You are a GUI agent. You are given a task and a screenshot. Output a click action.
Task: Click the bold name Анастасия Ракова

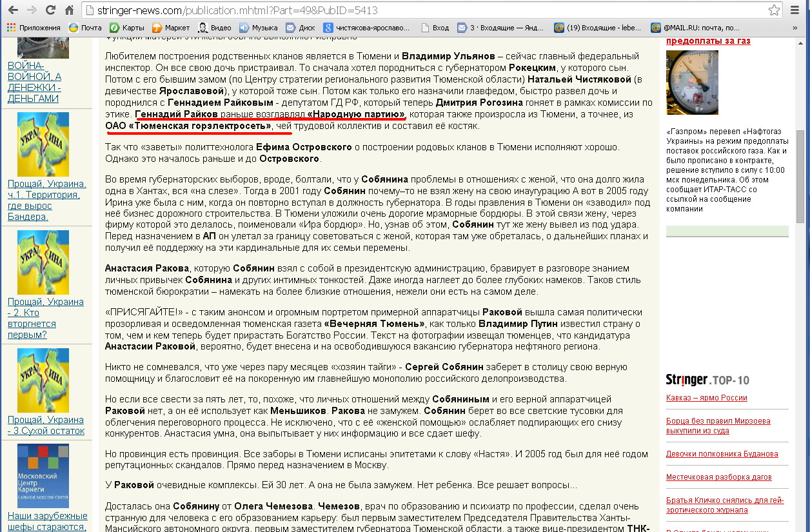pyautogui.click(x=147, y=268)
